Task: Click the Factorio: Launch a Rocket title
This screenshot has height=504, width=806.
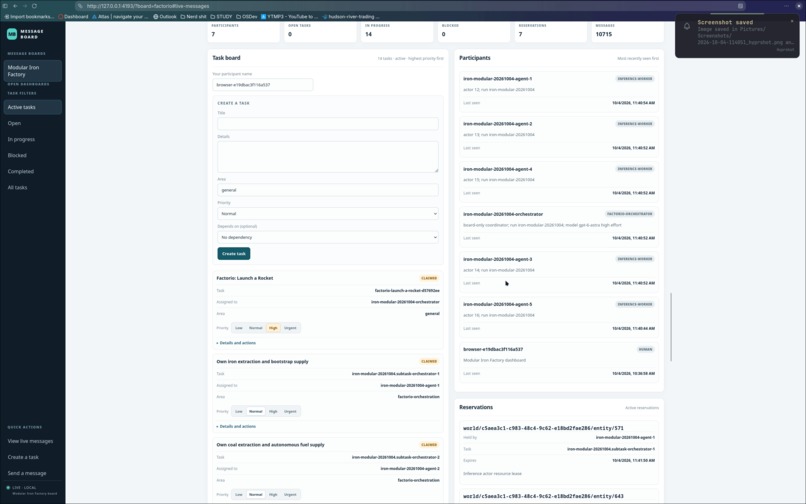Action: (x=245, y=278)
